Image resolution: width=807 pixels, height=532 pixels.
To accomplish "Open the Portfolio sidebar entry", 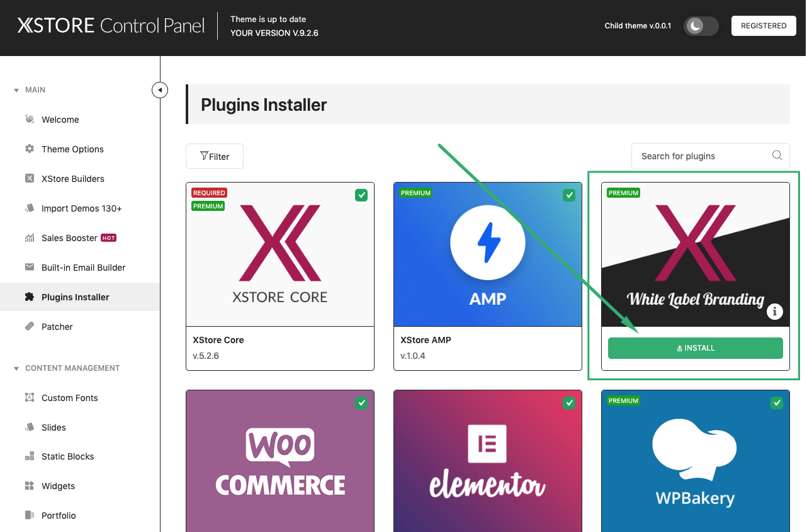I will click(59, 516).
